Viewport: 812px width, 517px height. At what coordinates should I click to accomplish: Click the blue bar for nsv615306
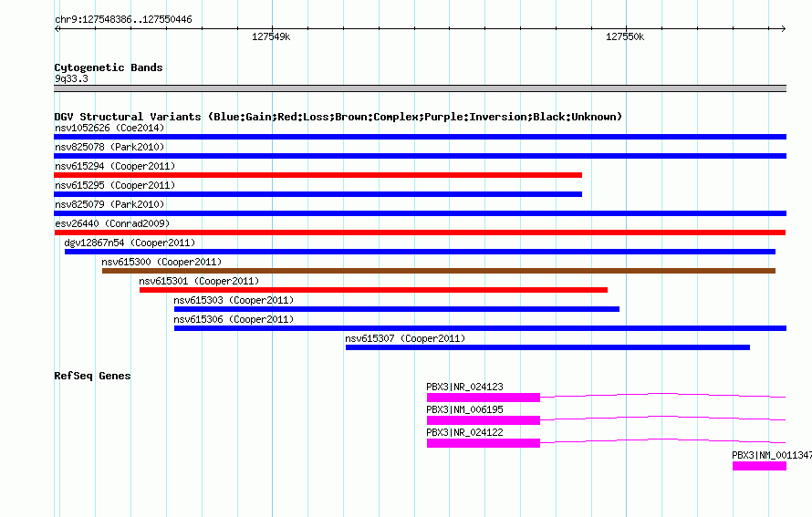click(x=480, y=328)
